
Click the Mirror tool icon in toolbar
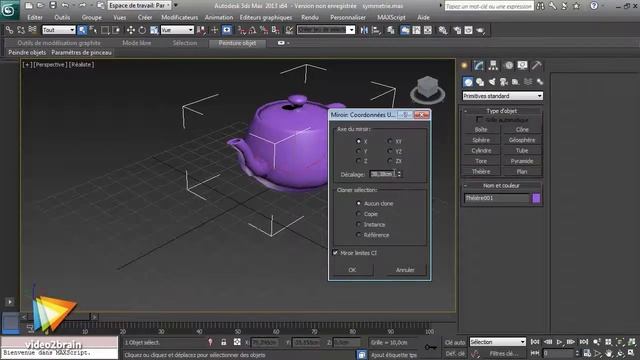(x=364, y=30)
